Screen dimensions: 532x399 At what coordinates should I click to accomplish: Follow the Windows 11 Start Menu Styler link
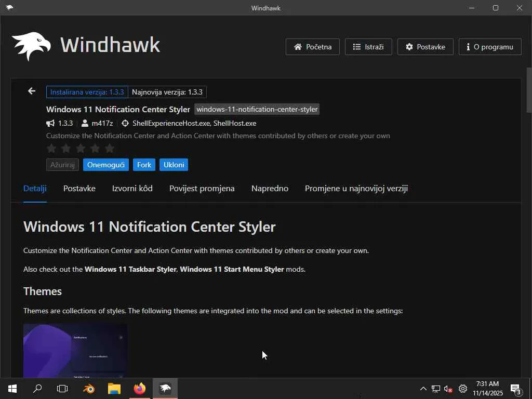click(232, 269)
